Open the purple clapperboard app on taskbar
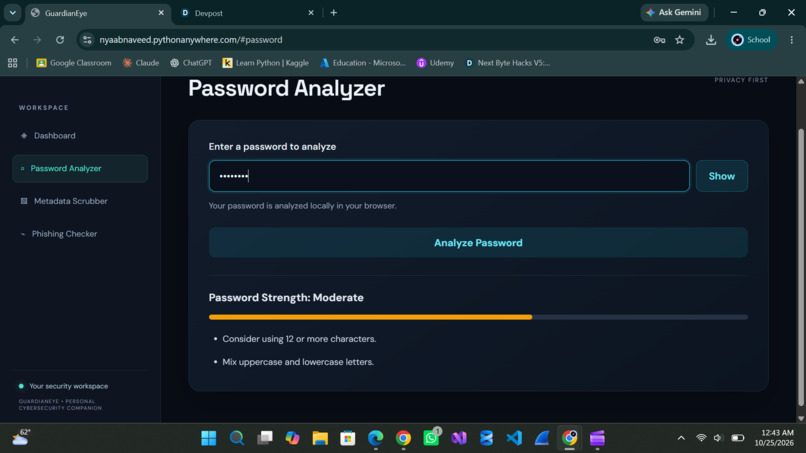The image size is (806, 453). 597,438
